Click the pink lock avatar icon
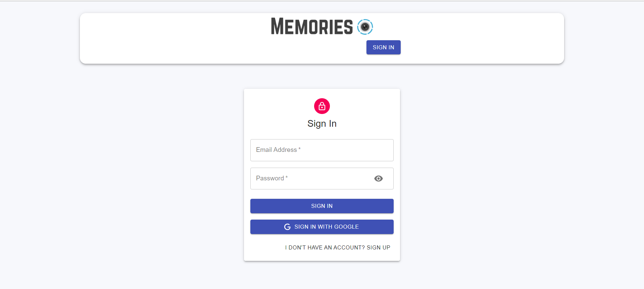Screen dimensions: 644x289 pos(321,106)
